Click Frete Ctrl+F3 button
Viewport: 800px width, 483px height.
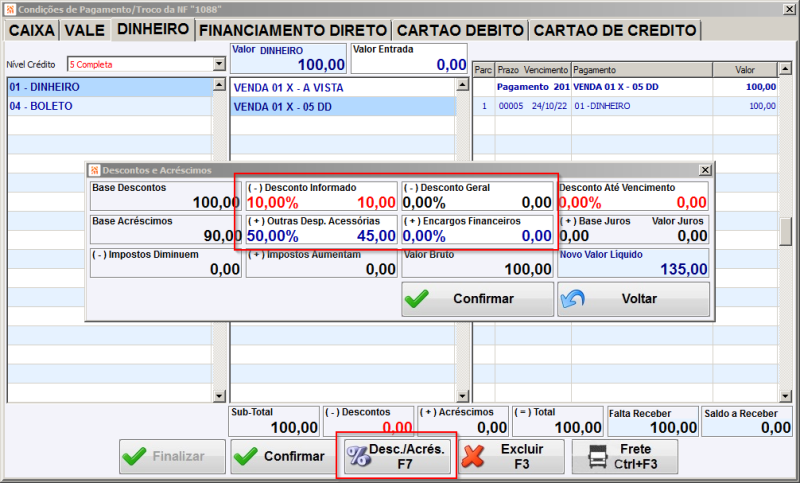coord(624,456)
